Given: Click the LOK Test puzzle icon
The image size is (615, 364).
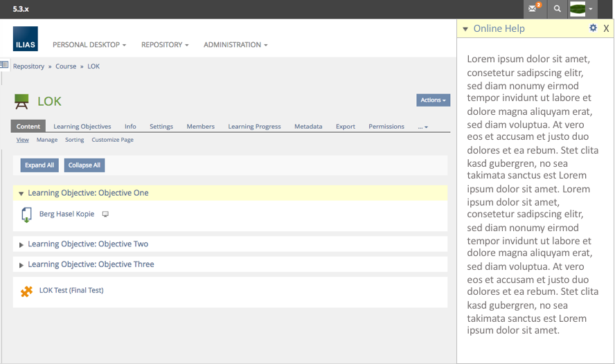Looking at the screenshot, I should (x=26, y=291).
